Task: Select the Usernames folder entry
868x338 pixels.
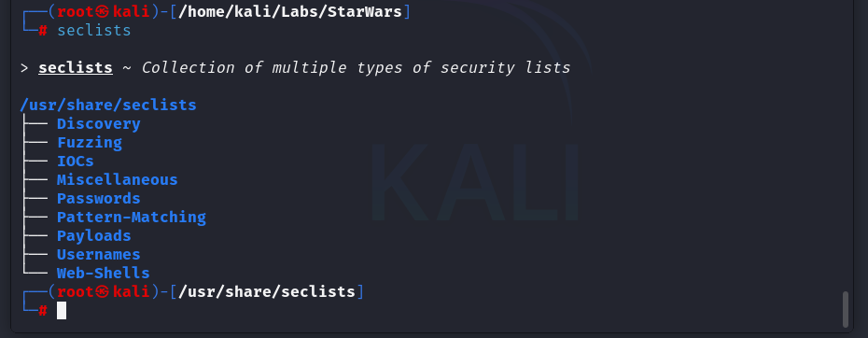Action: click(99, 254)
